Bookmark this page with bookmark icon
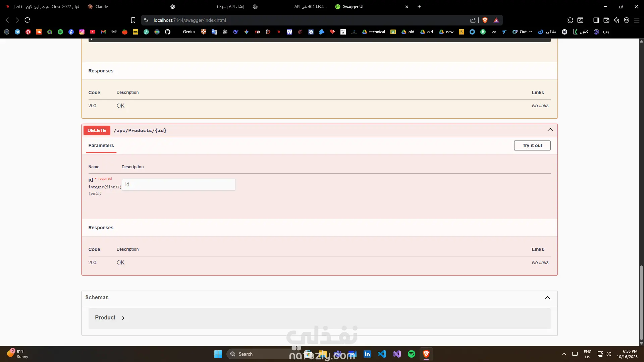This screenshot has height=362, width=644. point(133,20)
